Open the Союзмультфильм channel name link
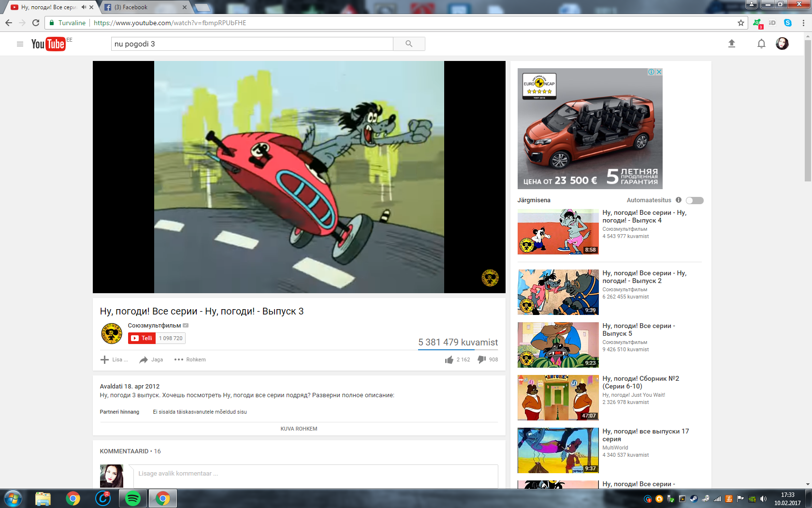 154,325
